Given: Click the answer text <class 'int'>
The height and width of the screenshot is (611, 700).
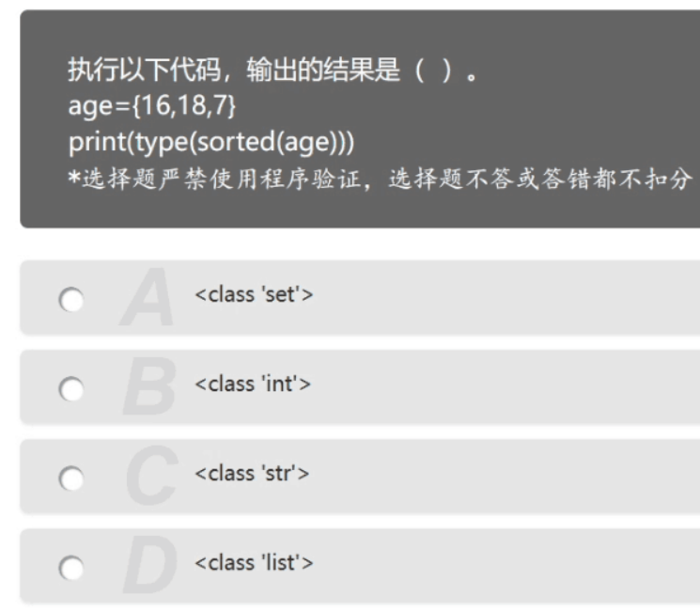Looking at the screenshot, I should tap(253, 384).
